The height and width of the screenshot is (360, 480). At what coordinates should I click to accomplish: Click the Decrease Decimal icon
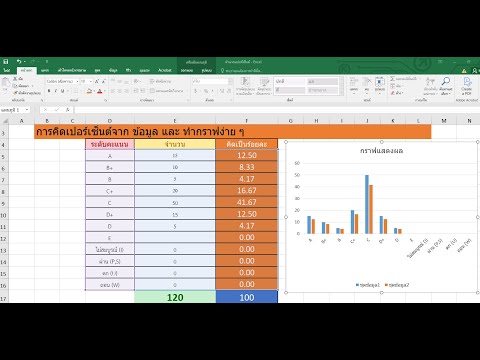click(229, 91)
